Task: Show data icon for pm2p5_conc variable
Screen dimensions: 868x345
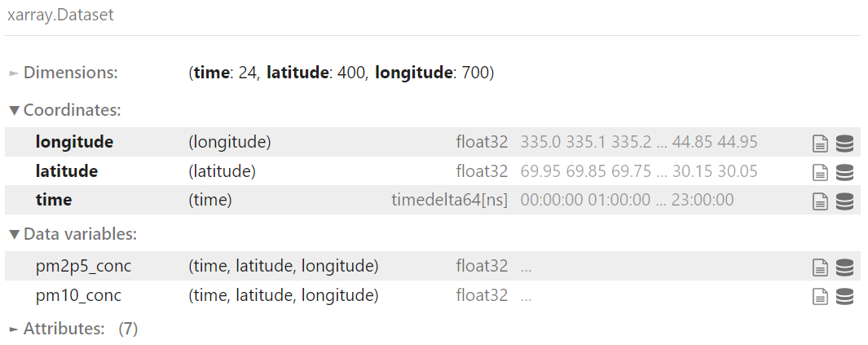Action: [x=844, y=268]
